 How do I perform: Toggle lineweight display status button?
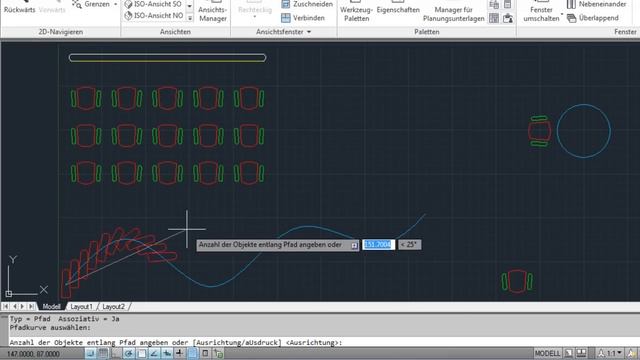click(x=192, y=353)
